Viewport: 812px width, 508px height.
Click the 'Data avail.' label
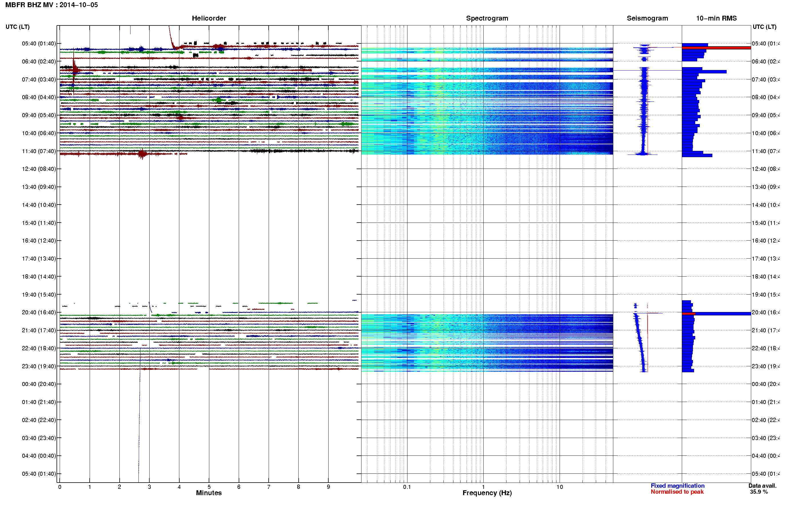pyautogui.click(x=762, y=486)
